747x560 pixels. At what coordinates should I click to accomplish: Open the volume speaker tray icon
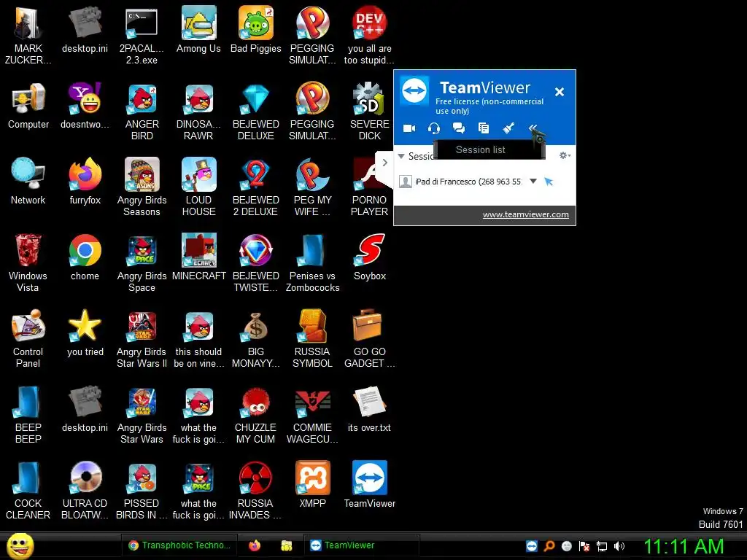coord(619,546)
